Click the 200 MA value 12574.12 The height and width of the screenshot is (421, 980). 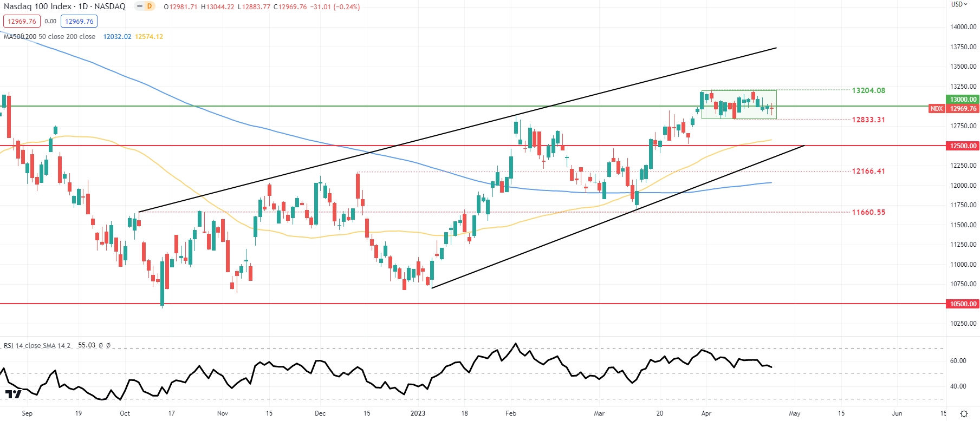click(x=149, y=37)
